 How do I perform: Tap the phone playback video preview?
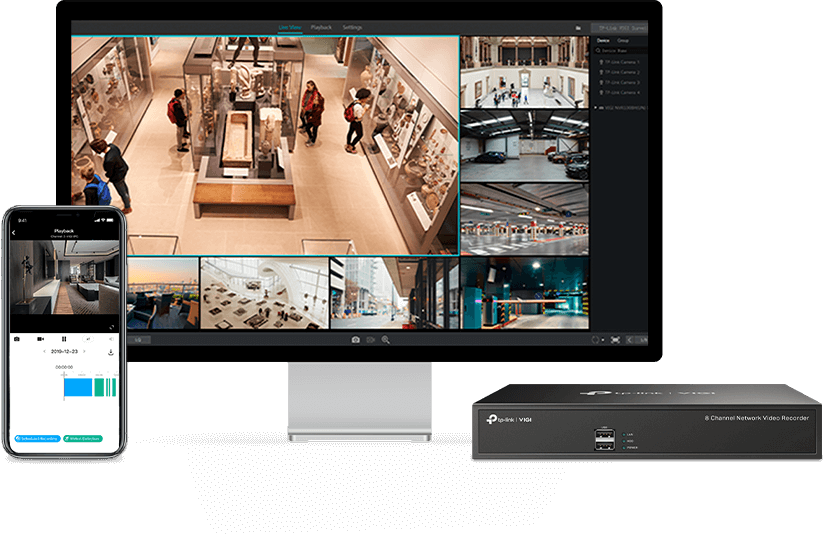64,278
